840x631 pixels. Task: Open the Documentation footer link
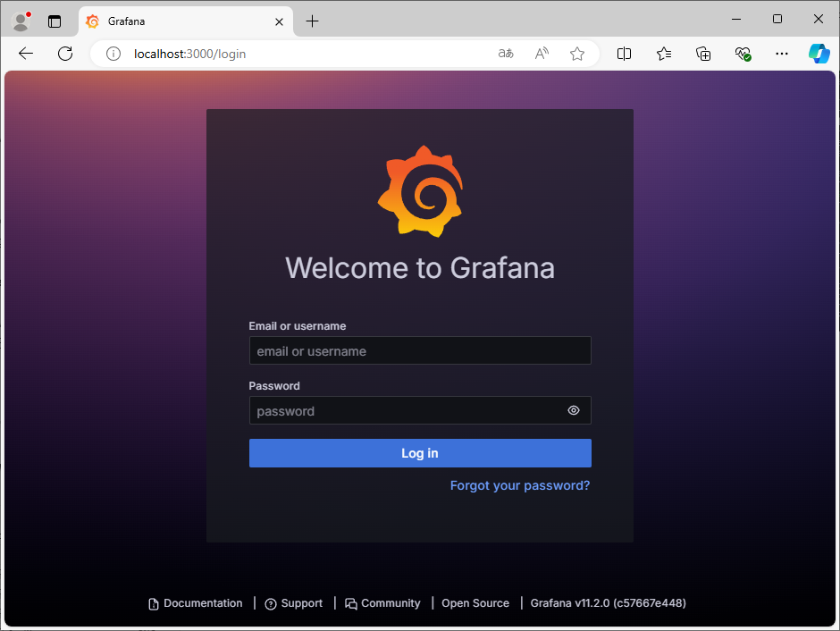tap(196, 603)
